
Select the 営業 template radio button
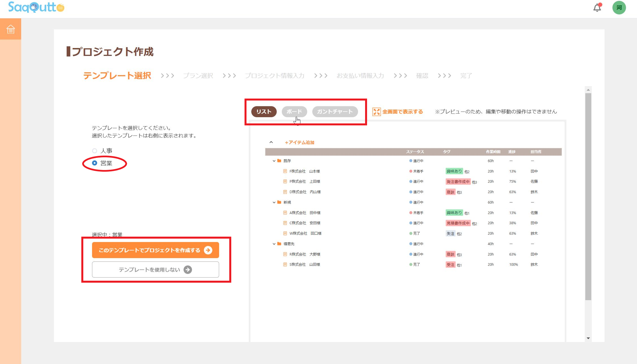[x=95, y=163]
